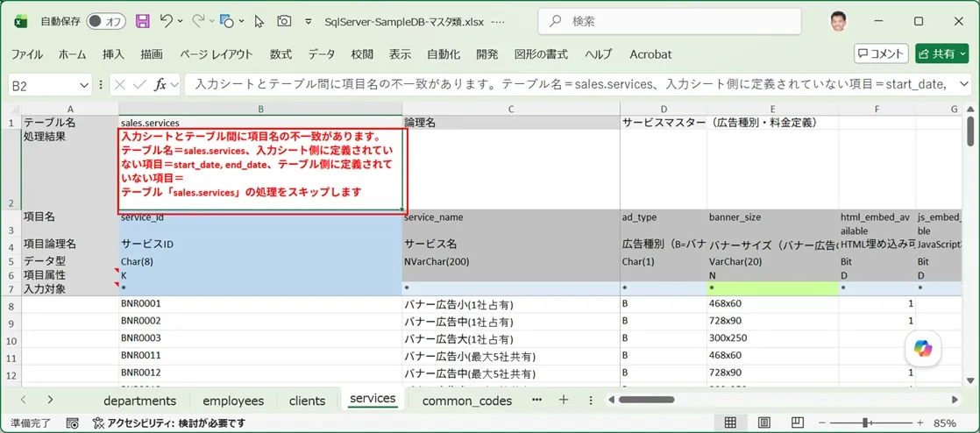Switch to the 挿入 ribbon tab

113,54
